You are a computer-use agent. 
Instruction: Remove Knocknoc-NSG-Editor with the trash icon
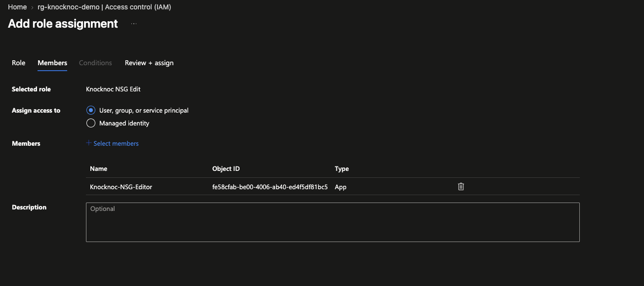pos(461,186)
